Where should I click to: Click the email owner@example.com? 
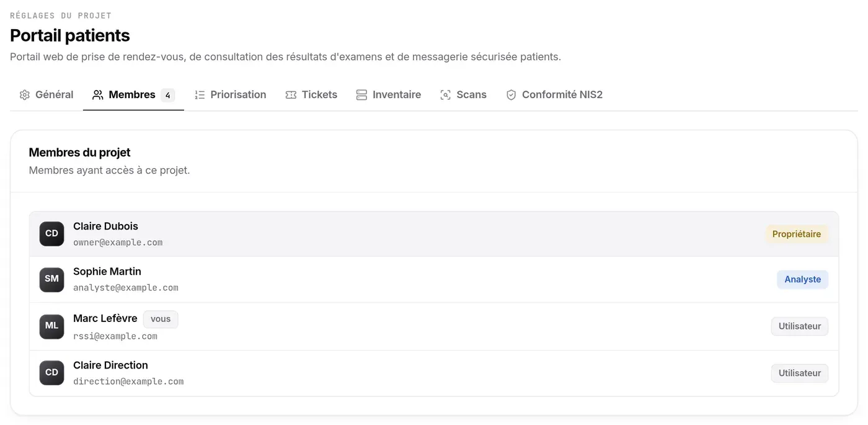(118, 243)
